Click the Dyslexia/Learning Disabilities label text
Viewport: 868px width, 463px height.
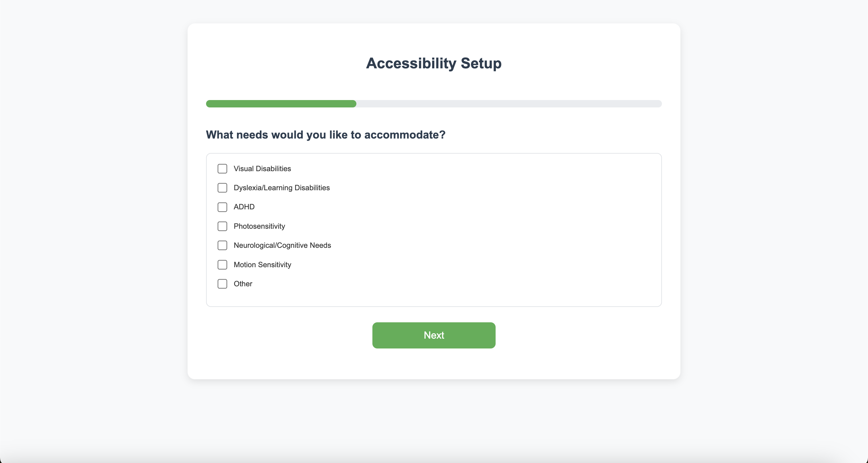coord(282,188)
